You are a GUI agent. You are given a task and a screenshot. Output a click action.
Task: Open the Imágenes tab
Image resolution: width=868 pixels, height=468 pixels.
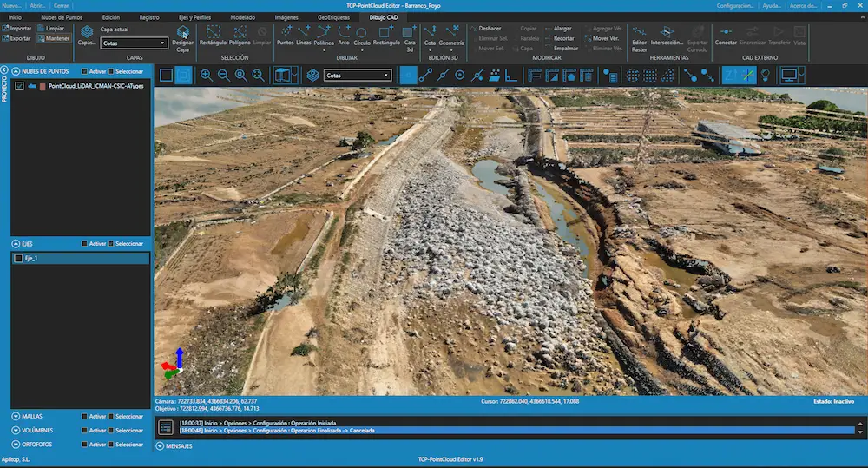286,17
